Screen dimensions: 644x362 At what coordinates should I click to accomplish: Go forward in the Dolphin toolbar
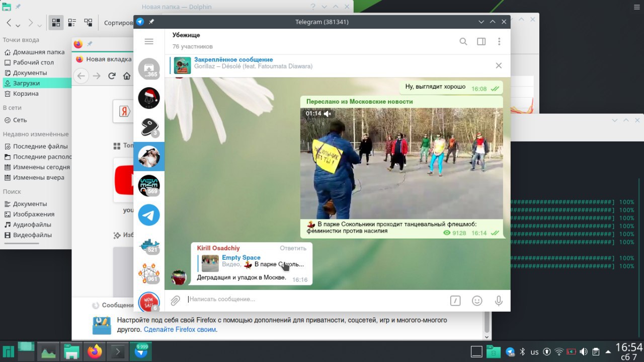click(x=31, y=23)
